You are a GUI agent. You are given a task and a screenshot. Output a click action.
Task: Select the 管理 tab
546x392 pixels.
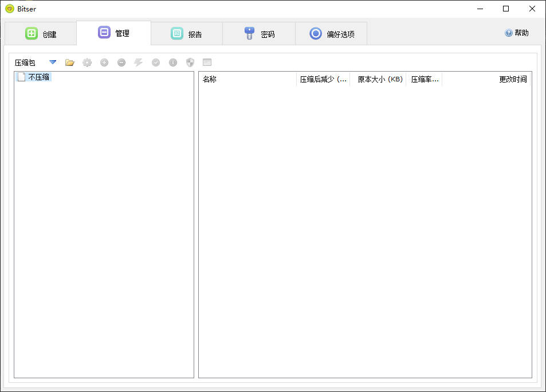tap(113, 33)
